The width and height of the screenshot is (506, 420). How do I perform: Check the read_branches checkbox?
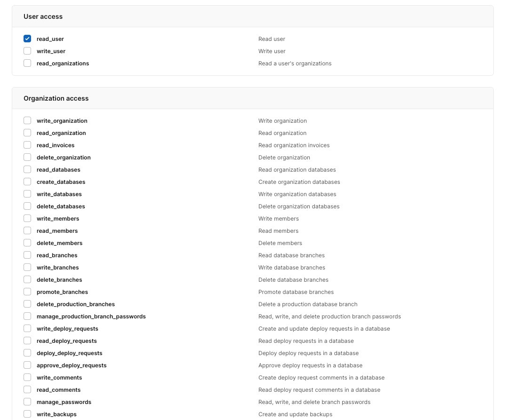pos(27,255)
